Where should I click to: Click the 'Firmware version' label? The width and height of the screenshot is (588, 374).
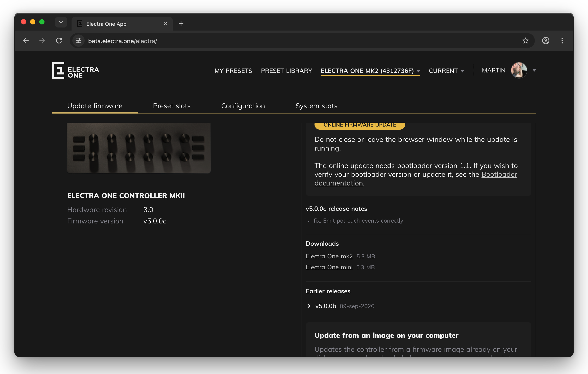point(95,221)
